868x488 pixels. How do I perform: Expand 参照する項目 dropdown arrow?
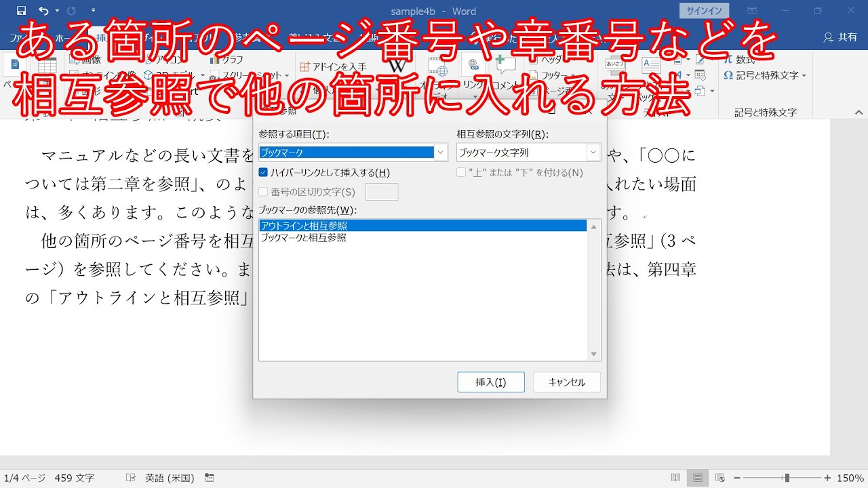point(441,152)
